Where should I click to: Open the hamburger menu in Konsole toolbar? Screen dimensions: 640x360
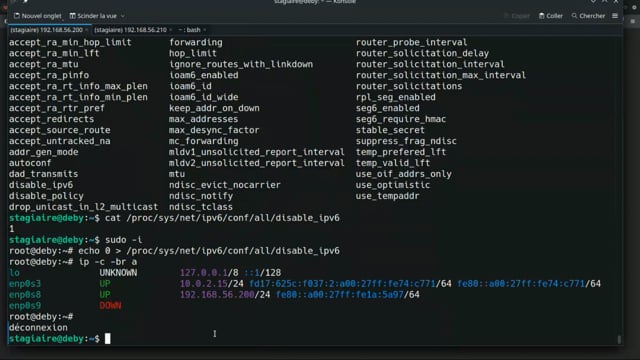[615, 16]
